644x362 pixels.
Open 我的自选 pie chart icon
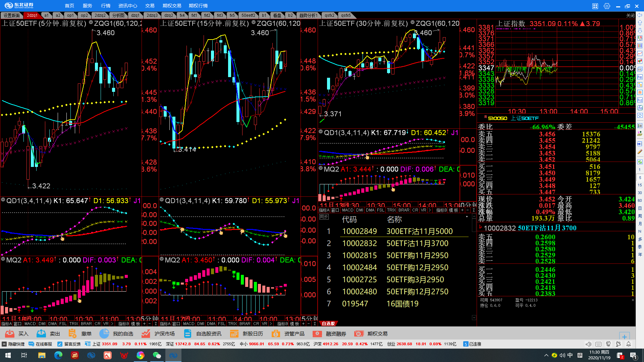tap(104, 334)
